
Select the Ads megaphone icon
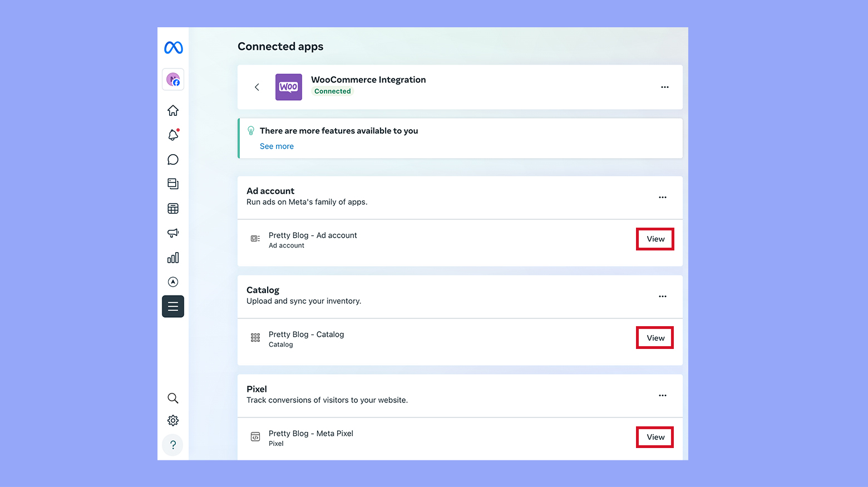tap(173, 233)
